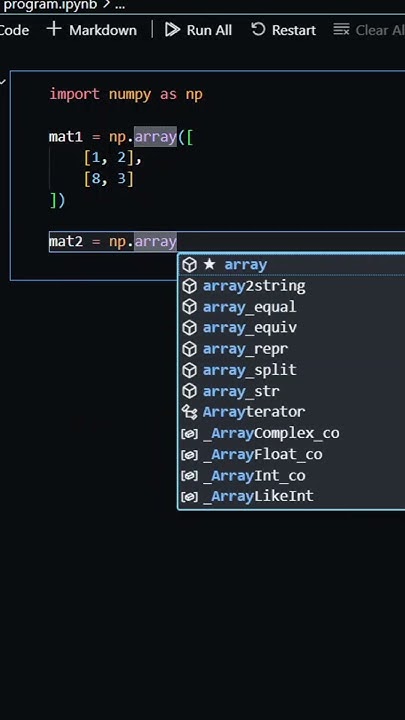Pick 'Arrayterator' class suggestion
Viewport: 405px width, 720px height.
[292, 412]
